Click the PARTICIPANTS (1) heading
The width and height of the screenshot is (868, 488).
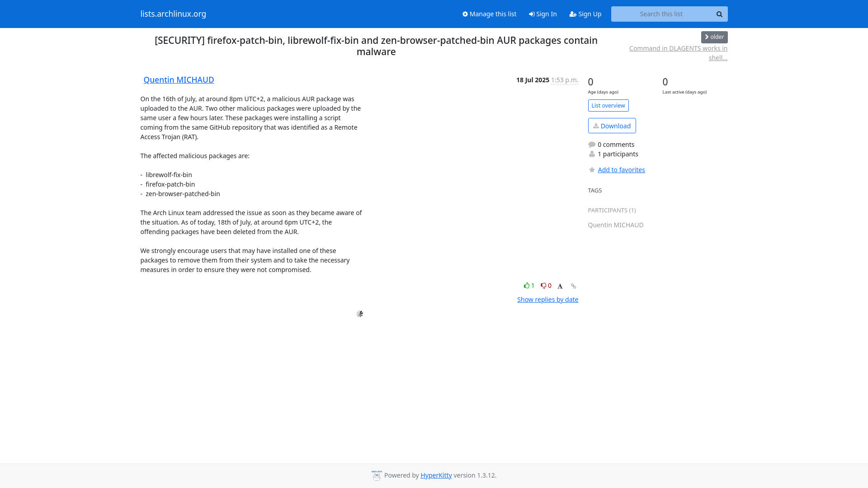coord(612,211)
